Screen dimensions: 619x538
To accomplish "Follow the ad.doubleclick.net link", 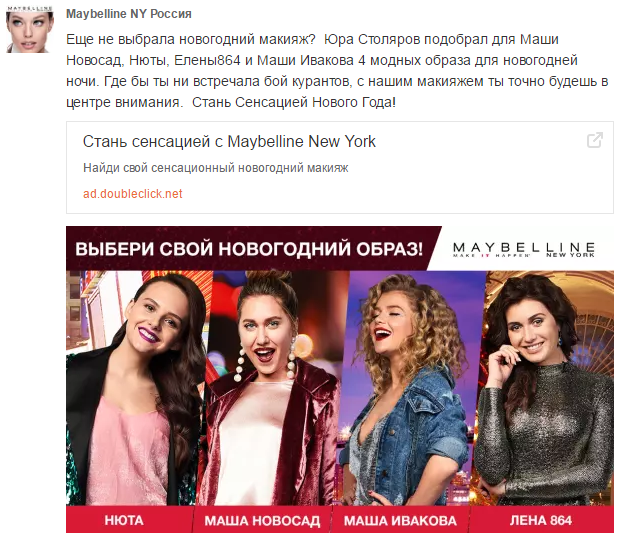I will tap(133, 194).
